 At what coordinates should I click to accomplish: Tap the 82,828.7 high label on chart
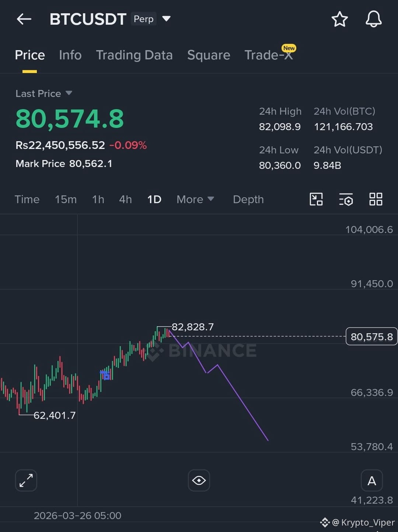tap(192, 327)
